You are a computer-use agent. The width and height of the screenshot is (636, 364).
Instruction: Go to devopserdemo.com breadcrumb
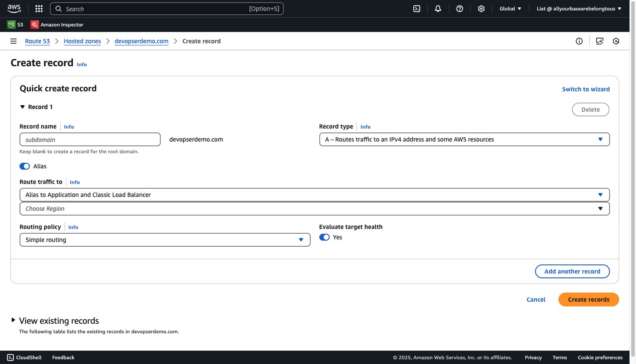pyautogui.click(x=142, y=41)
